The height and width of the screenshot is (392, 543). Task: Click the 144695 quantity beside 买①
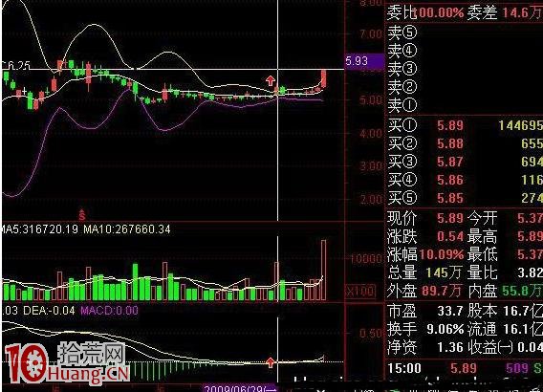[x=520, y=125]
